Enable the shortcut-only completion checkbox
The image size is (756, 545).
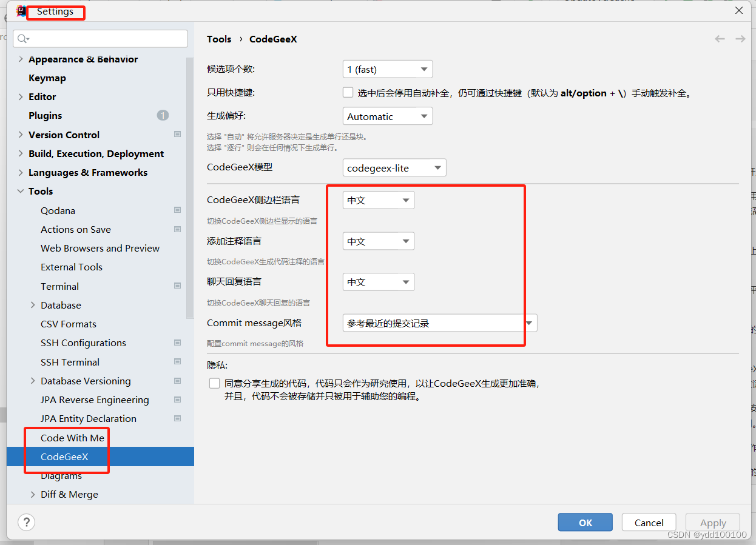[348, 93]
